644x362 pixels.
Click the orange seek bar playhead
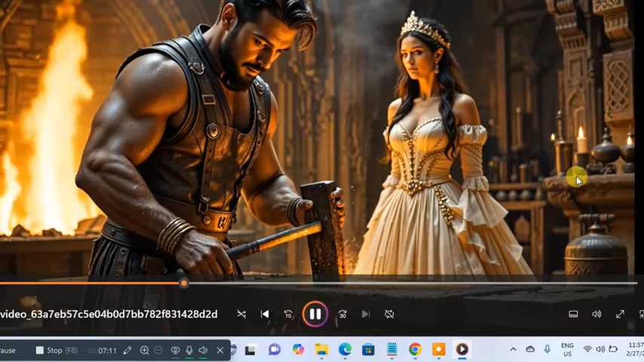pyautogui.click(x=183, y=283)
